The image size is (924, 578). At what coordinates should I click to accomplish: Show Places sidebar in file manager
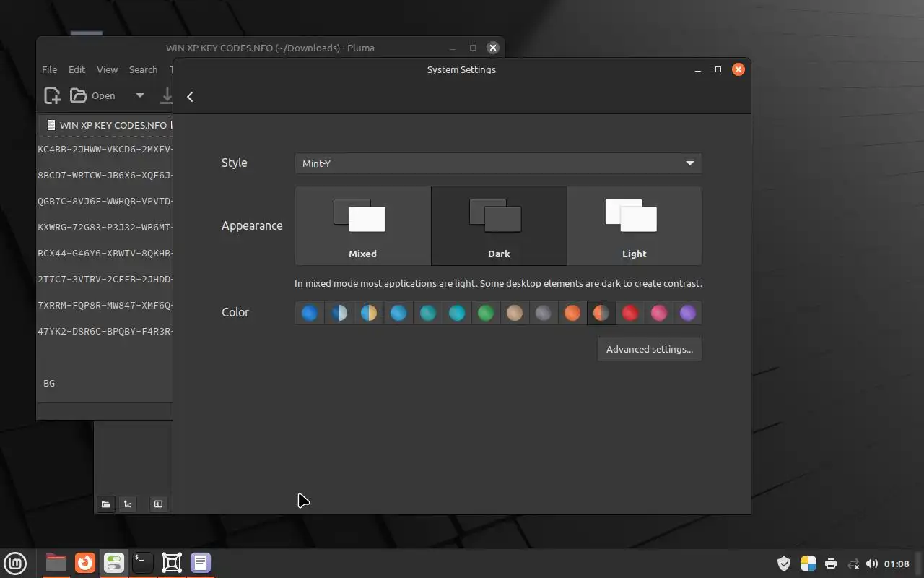(x=105, y=504)
